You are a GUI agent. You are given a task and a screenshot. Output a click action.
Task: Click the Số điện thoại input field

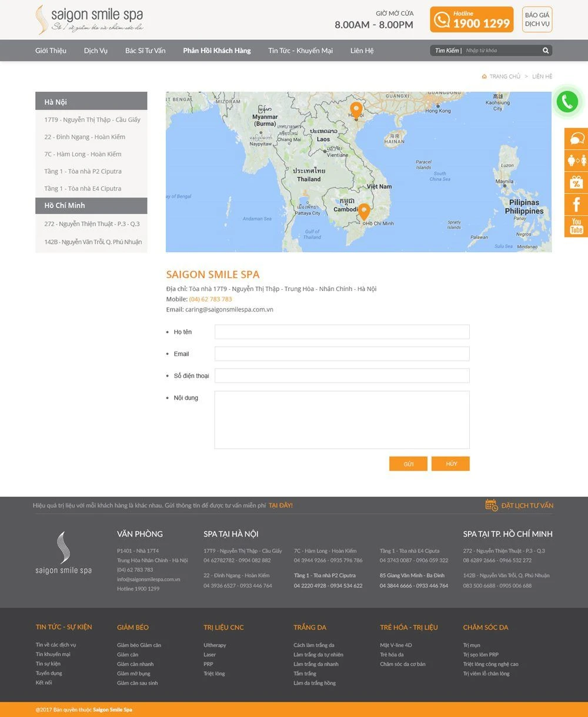coord(342,376)
